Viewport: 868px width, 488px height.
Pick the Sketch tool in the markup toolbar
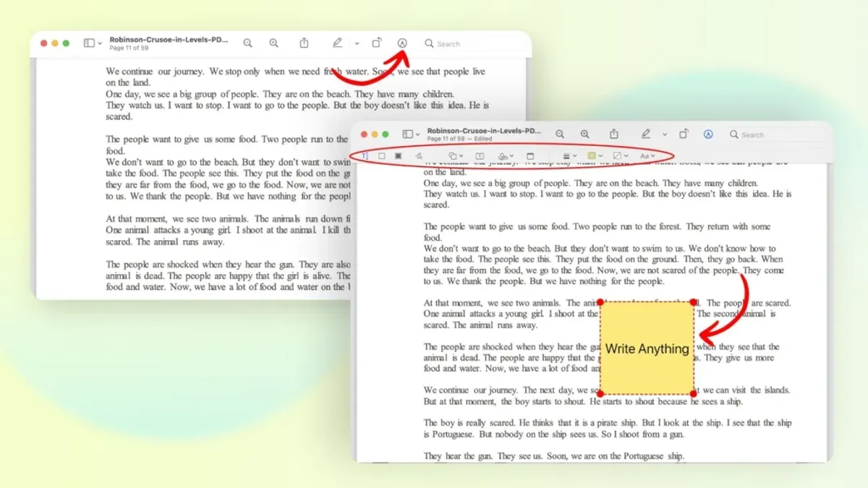click(x=418, y=155)
